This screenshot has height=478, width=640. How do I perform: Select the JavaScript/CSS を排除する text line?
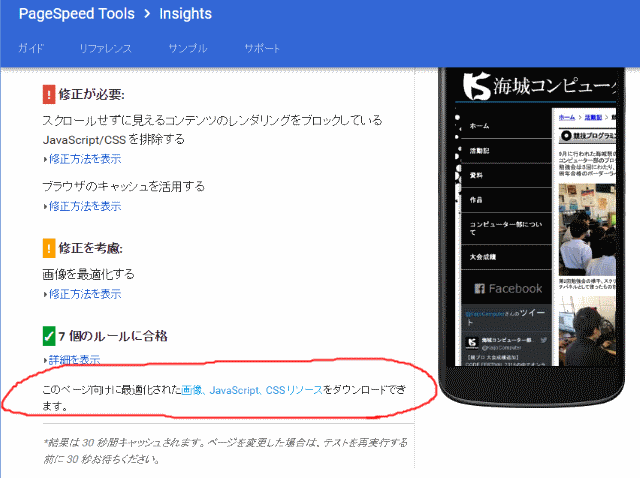113,140
